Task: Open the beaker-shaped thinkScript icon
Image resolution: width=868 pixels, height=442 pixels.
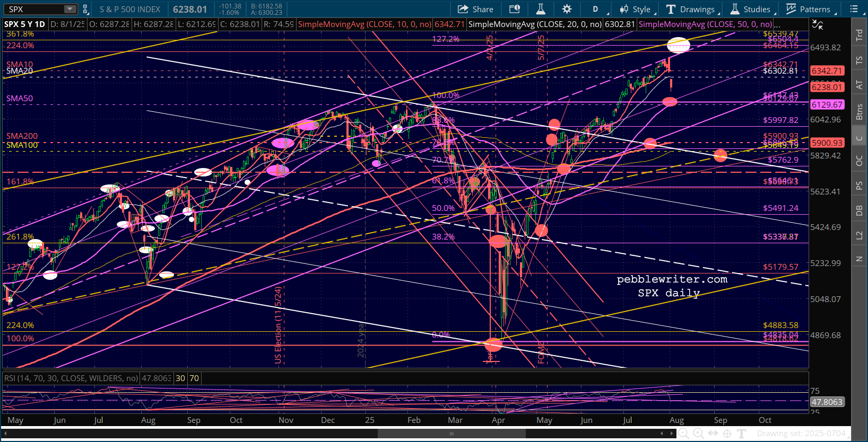Action: pos(541,9)
